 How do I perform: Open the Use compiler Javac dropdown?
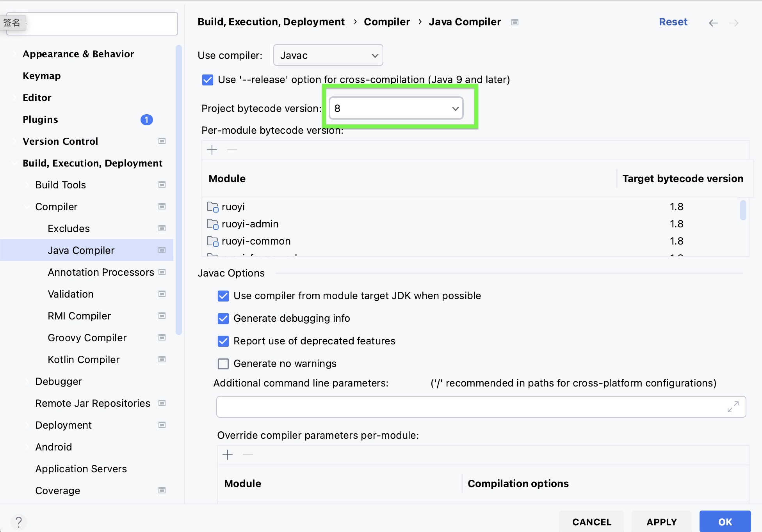tap(328, 55)
